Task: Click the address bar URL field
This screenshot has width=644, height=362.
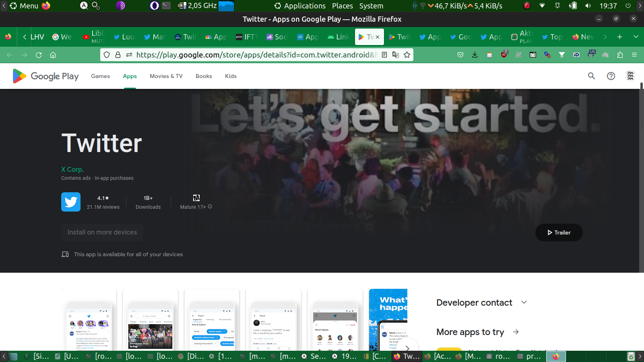Action: (256, 55)
